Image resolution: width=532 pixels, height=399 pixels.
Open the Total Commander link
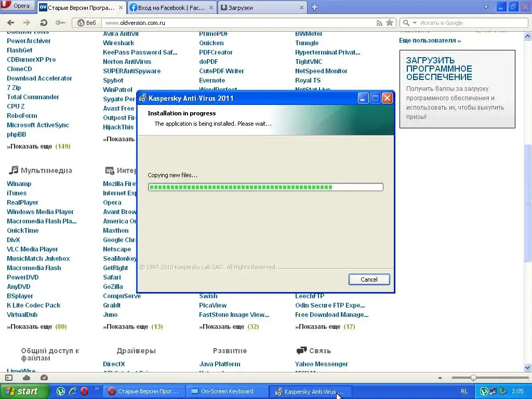click(33, 97)
